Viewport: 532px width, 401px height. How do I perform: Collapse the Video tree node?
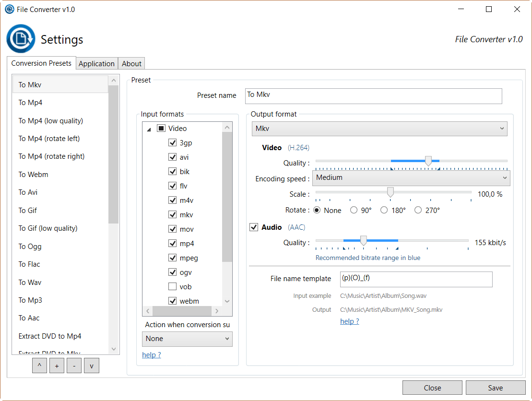point(149,129)
